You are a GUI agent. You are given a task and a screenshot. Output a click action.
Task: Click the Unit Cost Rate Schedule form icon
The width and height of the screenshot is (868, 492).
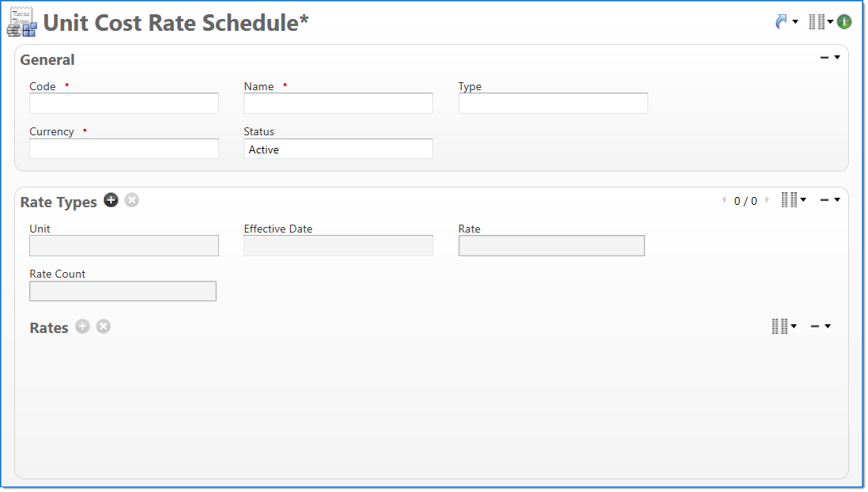click(x=22, y=23)
